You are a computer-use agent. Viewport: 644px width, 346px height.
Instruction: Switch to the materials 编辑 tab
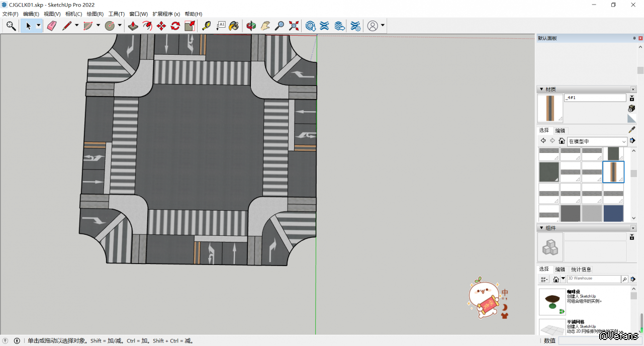(560, 131)
